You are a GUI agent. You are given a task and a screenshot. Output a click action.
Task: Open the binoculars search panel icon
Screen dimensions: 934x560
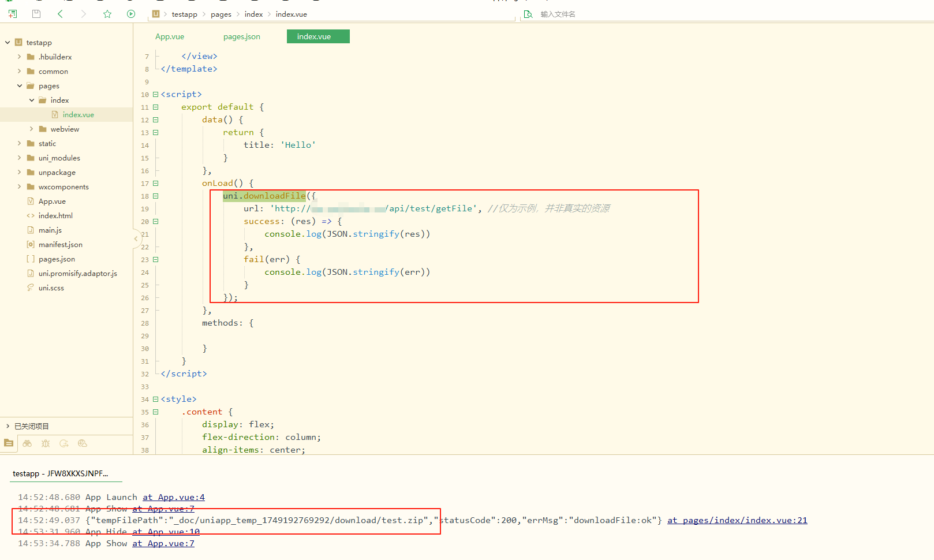(x=27, y=443)
